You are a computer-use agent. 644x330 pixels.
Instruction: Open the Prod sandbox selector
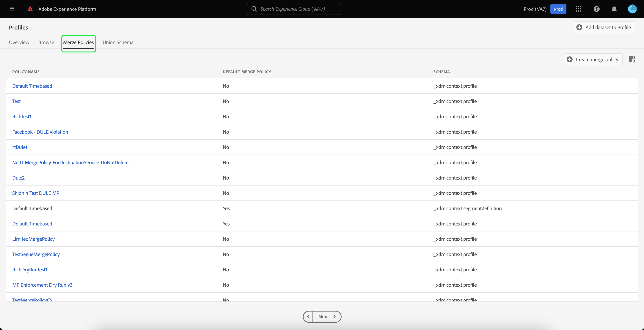(558, 9)
